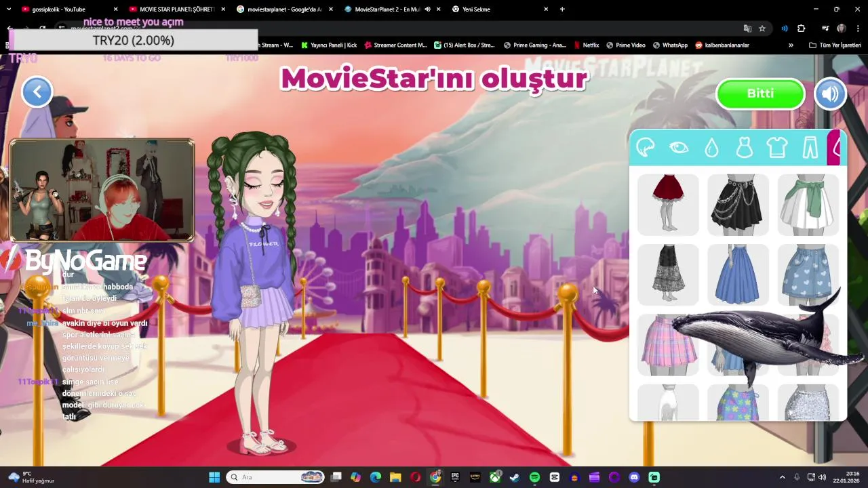Viewport: 868px width, 488px height.
Task: Switch to Yeni Sekme browser tab
Action: (x=498, y=9)
